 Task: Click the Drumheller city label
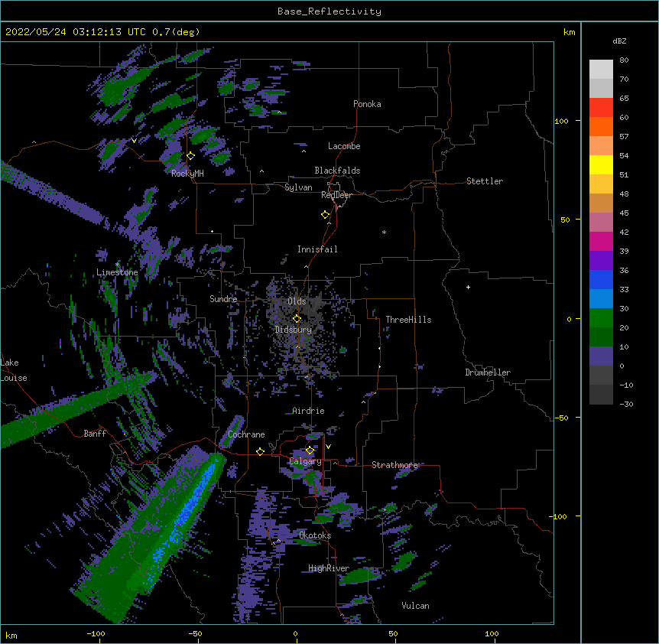(x=488, y=372)
